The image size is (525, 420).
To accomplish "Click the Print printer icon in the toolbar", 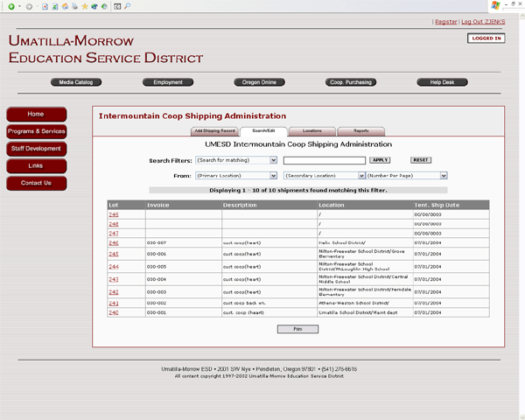I will pos(74,6).
